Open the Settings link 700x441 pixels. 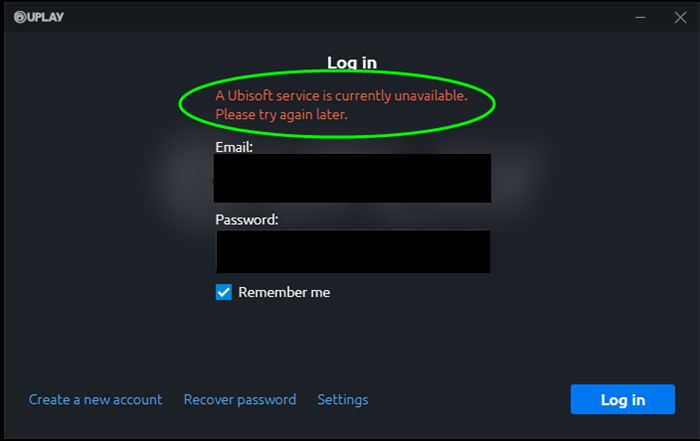pyautogui.click(x=343, y=399)
